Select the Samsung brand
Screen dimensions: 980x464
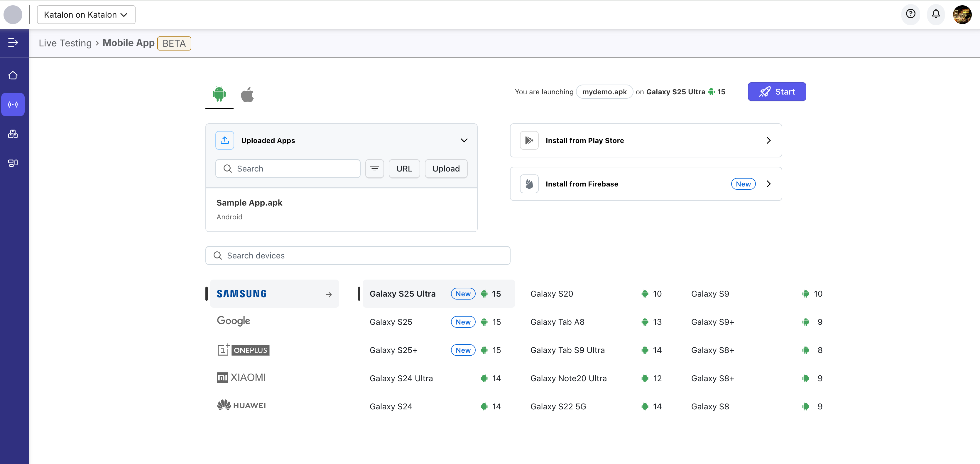click(274, 294)
